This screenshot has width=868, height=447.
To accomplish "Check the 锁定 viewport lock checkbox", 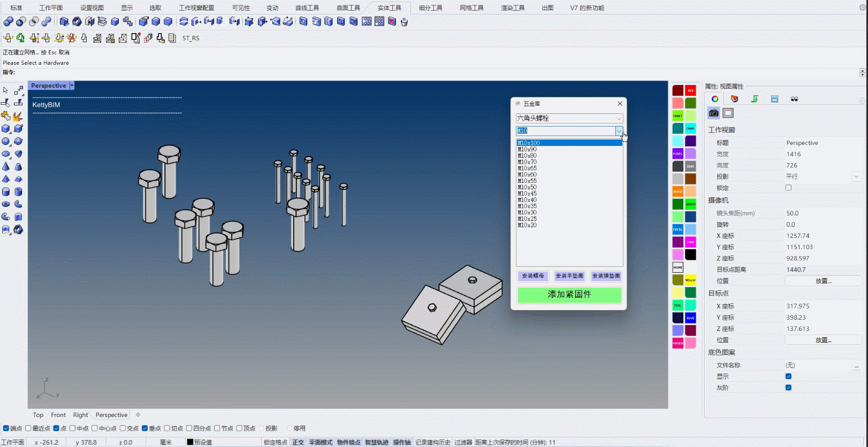I will point(788,188).
